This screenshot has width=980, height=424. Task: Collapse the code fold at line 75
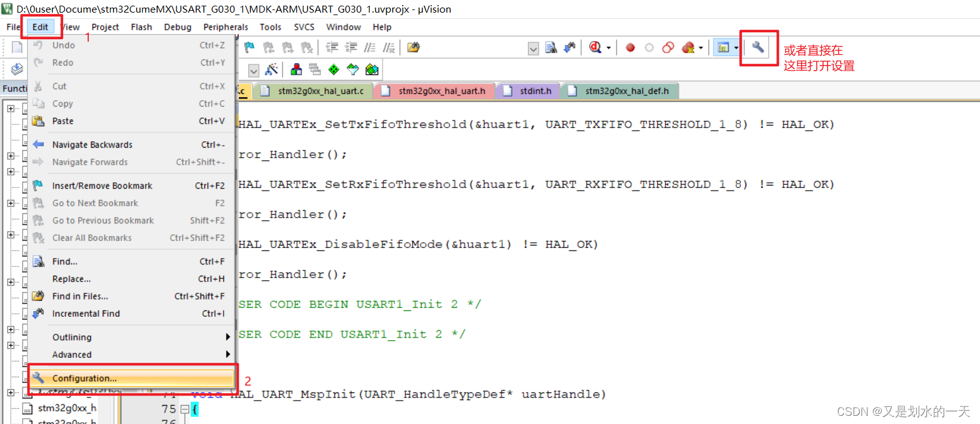pos(185,409)
